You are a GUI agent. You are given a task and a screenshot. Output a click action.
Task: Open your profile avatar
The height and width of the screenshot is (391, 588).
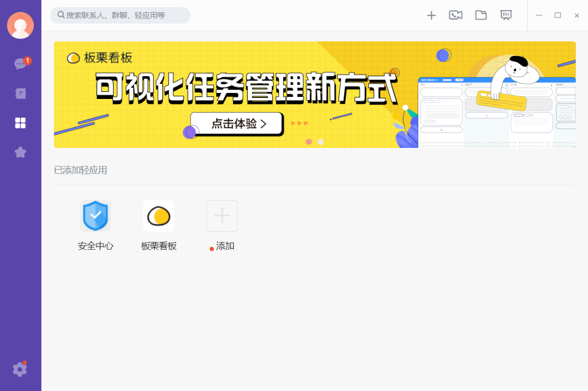click(x=20, y=25)
